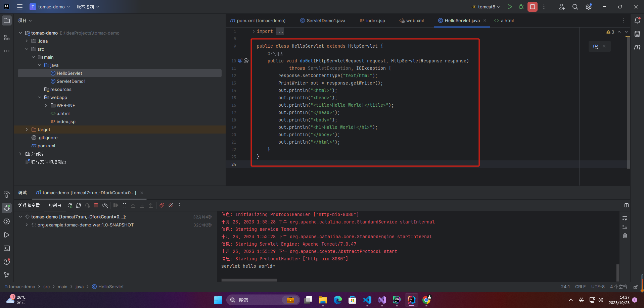Open IDE settings gear icon
Image resolution: width=644 pixels, height=308 pixels.
[589, 7]
